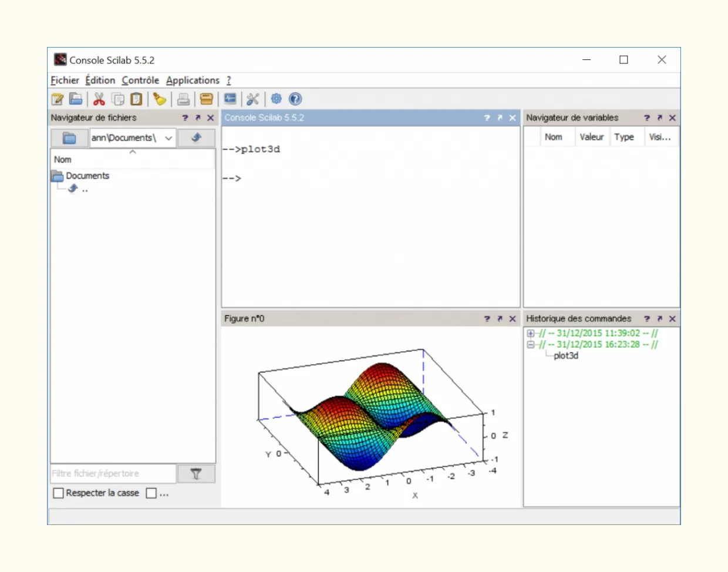Viewport: 728px width, 572px height.
Task: Undock the Navigateur de fichiers panel
Action: (198, 118)
